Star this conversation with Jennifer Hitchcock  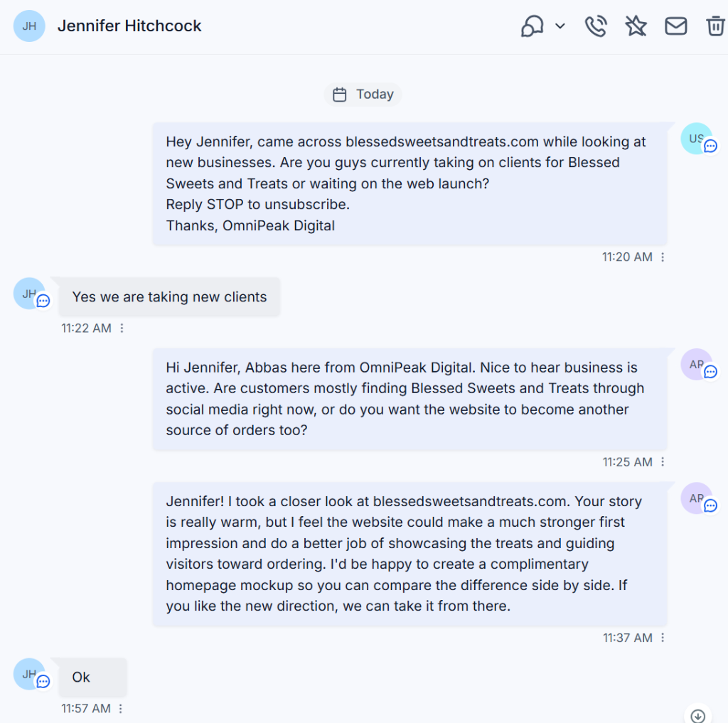pos(636,26)
